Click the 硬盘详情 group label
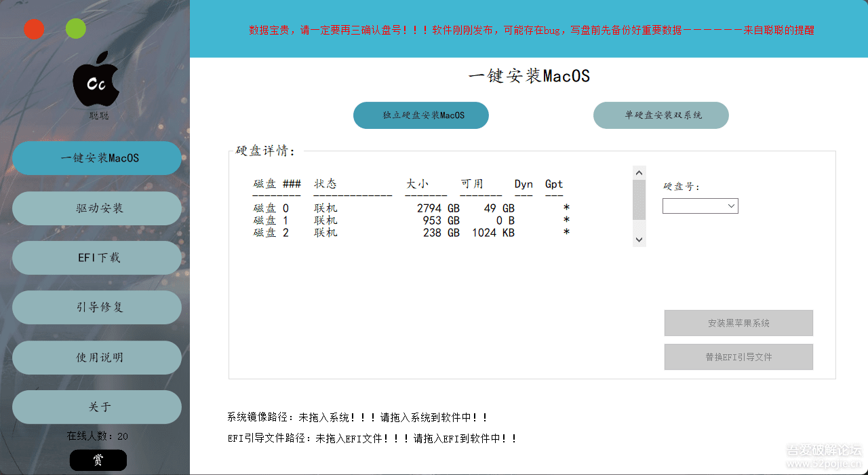The width and height of the screenshot is (868, 475). click(265, 151)
